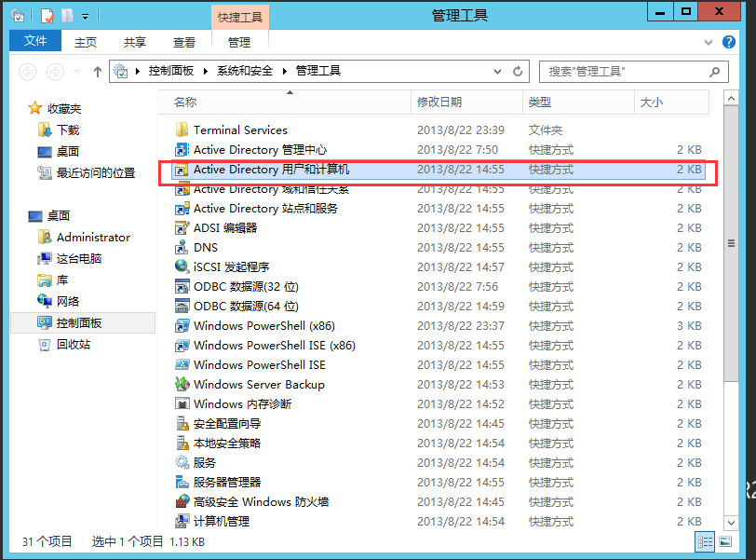Click the Active Directory 站点和服务 icon
The height and width of the screenshot is (560, 756).
pyautogui.click(x=182, y=209)
